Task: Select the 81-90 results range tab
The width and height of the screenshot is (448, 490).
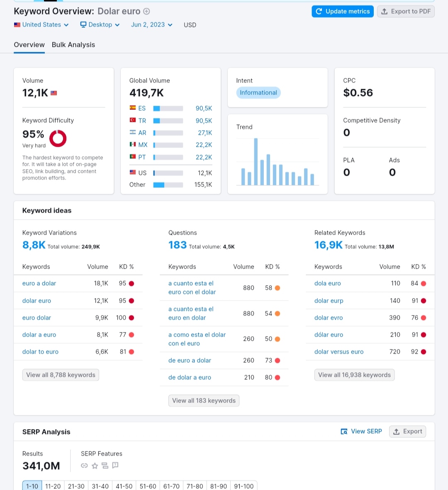Action: coord(219,486)
